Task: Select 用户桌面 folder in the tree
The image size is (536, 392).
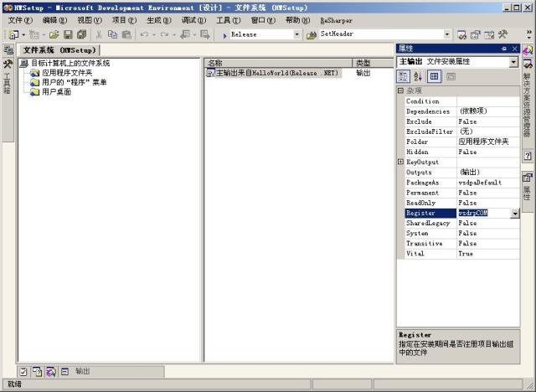Action: tap(56, 91)
